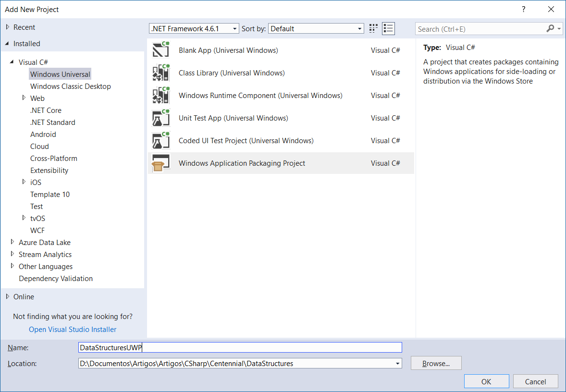Open Visual Studio Installer link
Image resolution: width=566 pixels, height=392 pixels.
[73, 329]
